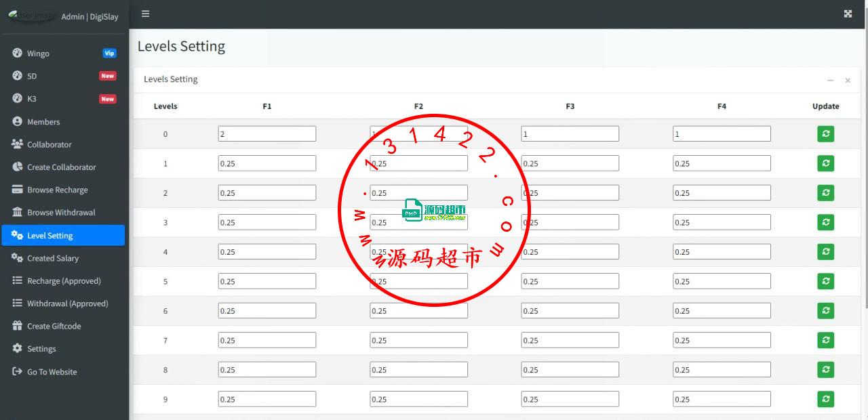This screenshot has height=420, width=868.
Task: Click the update refresh icon for level 9
Action: 825,399
